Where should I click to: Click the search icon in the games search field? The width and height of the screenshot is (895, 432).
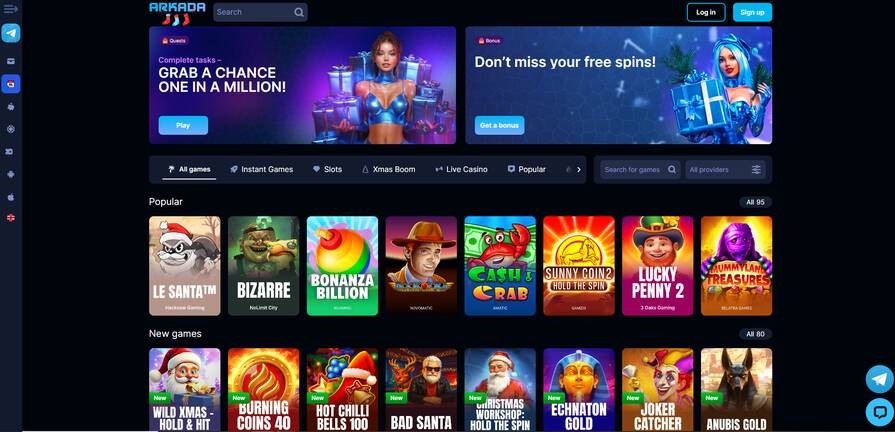pos(672,169)
